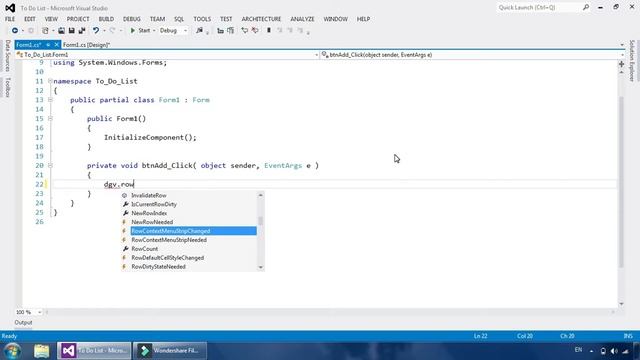
Task: Open the TOOLS menu
Action: [x=202, y=19]
